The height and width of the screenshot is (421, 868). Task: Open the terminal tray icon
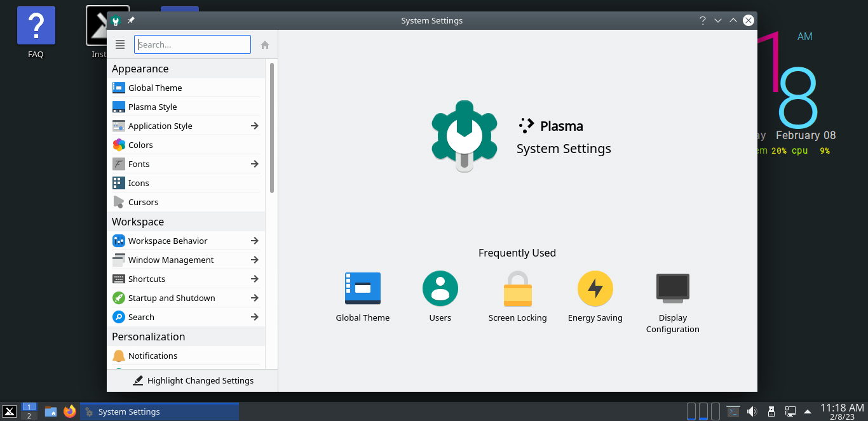tap(733, 411)
